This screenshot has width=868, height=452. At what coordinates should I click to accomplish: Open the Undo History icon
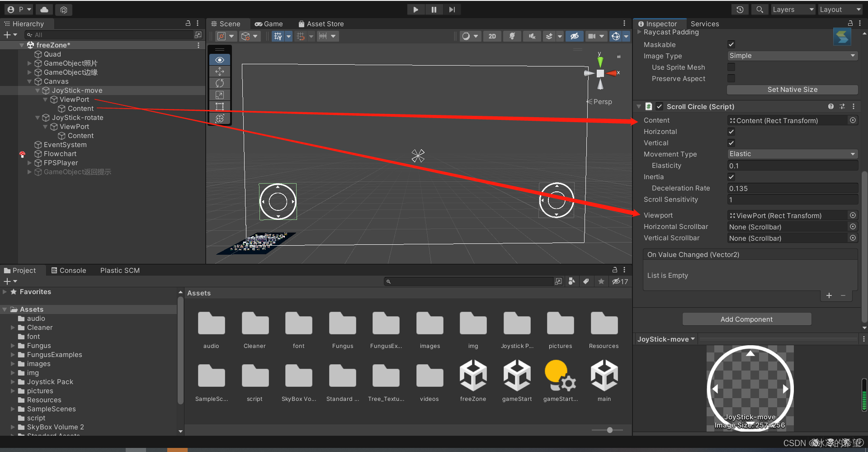click(x=740, y=10)
